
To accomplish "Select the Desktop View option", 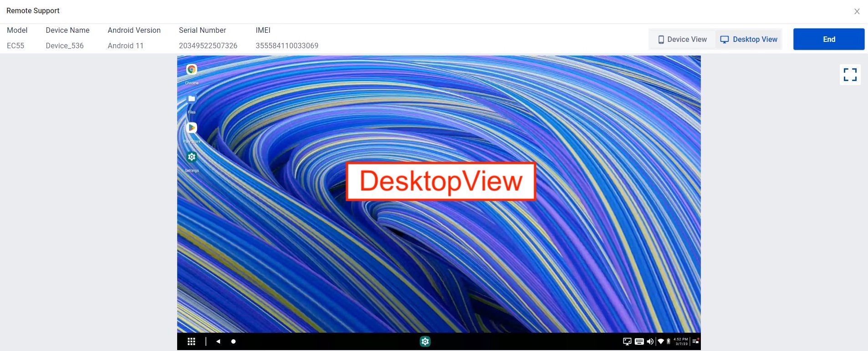I will pos(749,40).
